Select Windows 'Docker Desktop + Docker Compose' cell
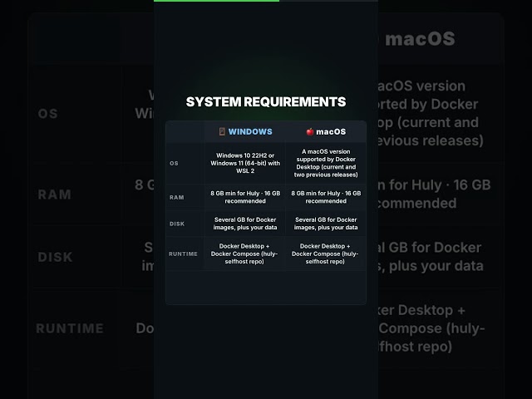Viewport: 532px width, 399px height. coord(244,254)
